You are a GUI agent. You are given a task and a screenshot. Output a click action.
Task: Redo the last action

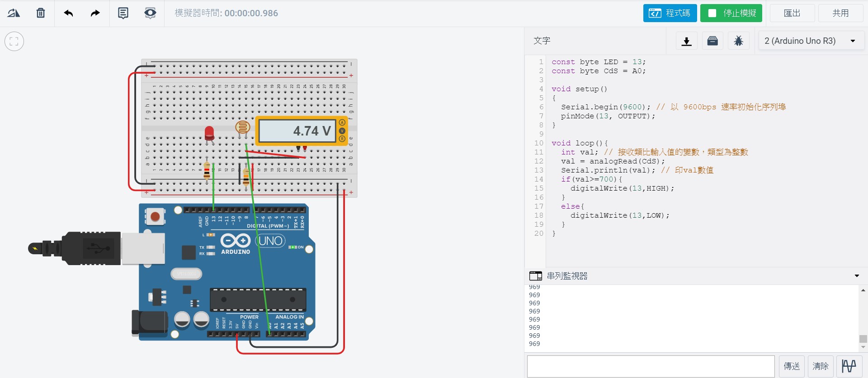click(95, 13)
